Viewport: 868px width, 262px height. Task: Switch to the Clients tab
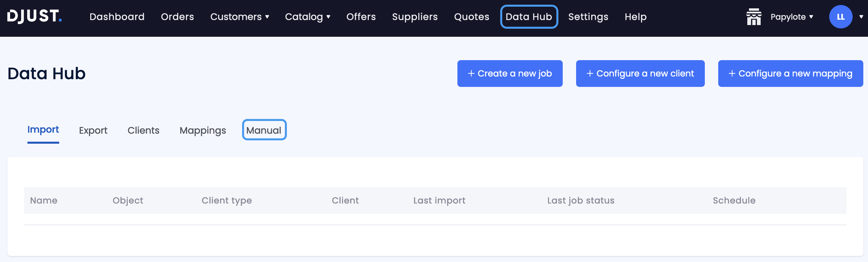click(143, 130)
